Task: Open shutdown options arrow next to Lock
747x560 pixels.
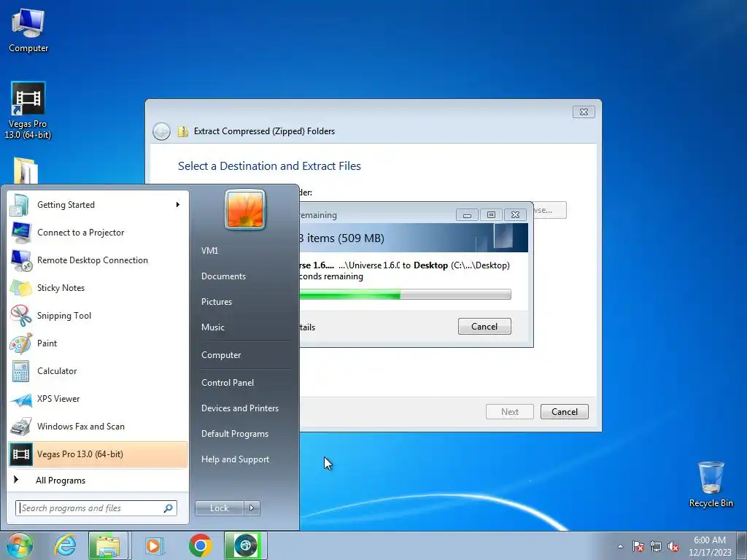Action: pyautogui.click(x=252, y=508)
